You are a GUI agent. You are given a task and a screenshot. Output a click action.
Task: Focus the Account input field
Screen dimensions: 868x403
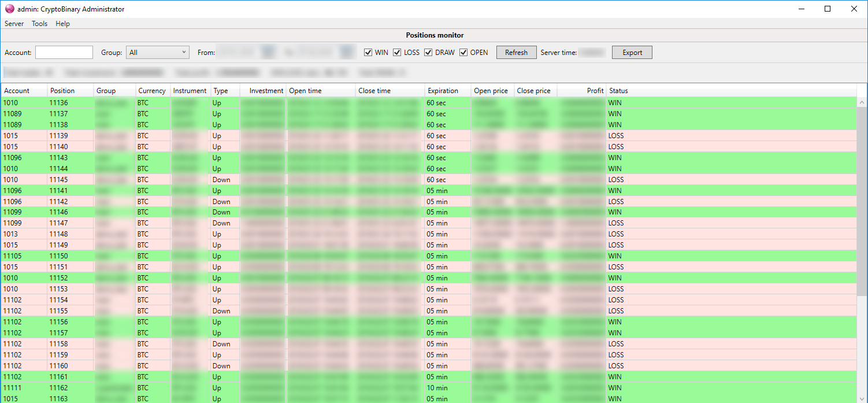(64, 53)
